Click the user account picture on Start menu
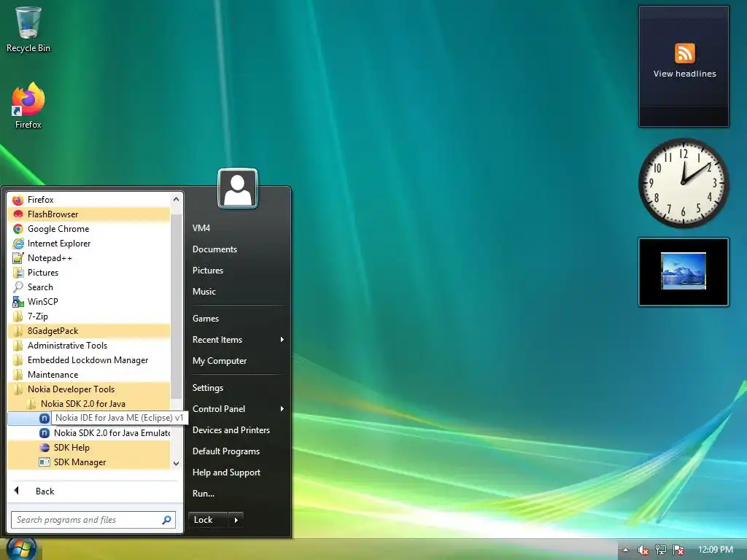Image resolution: width=747 pixels, height=560 pixels. tap(238, 189)
